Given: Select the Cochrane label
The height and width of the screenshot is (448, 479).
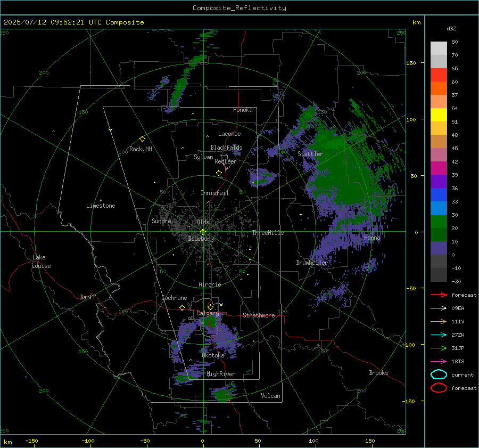Looking at the screenshot, I should point(174,298).
